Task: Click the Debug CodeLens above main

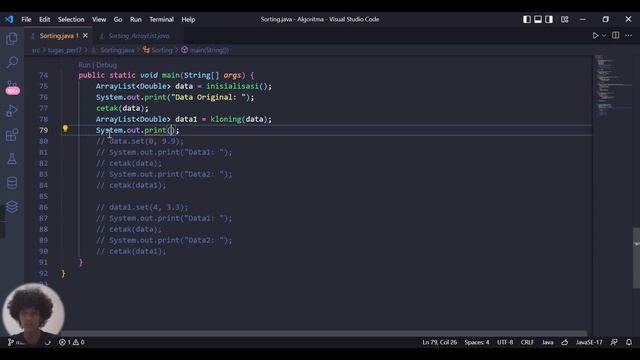Action: pyautogui.click(x=107, y=65)
